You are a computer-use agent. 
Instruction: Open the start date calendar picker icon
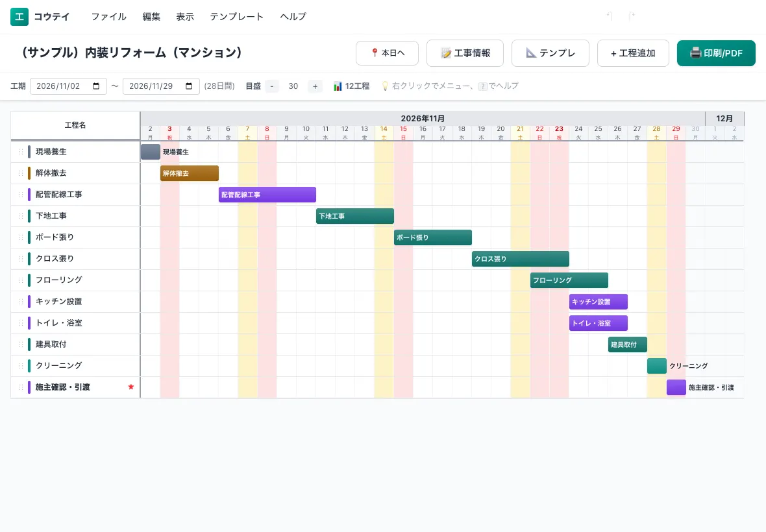pyautogui.click(x=96, y=86)
